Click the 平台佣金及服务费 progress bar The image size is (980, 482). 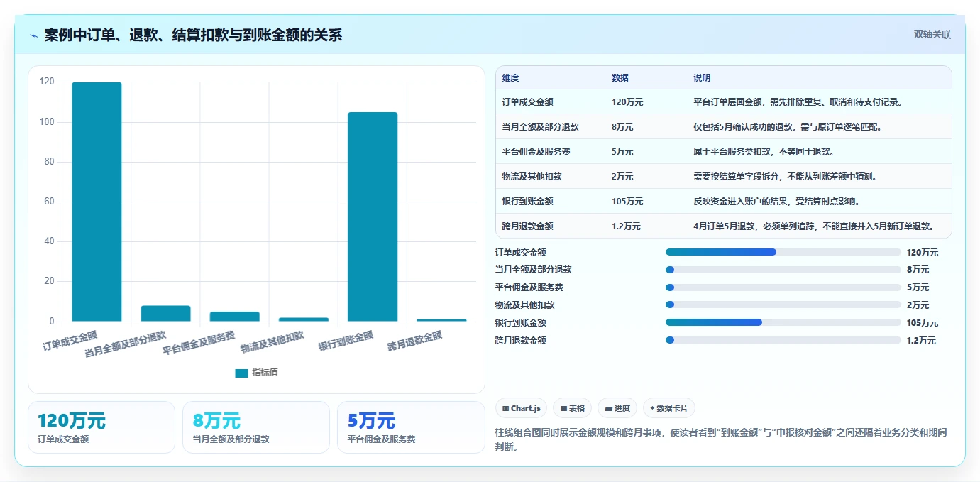[783, 287]
